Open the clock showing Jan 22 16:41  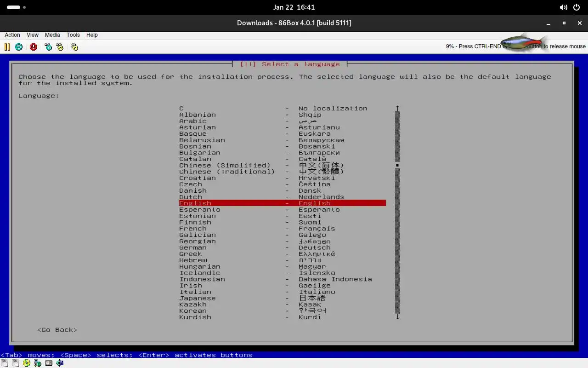tap(294, 7)
